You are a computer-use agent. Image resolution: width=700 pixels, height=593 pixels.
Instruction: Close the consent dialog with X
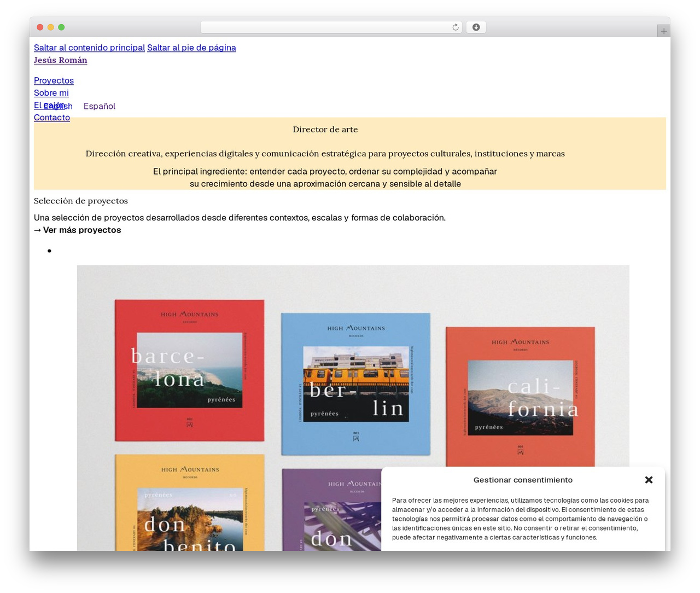pyautogui.click(x=649, y=480)
